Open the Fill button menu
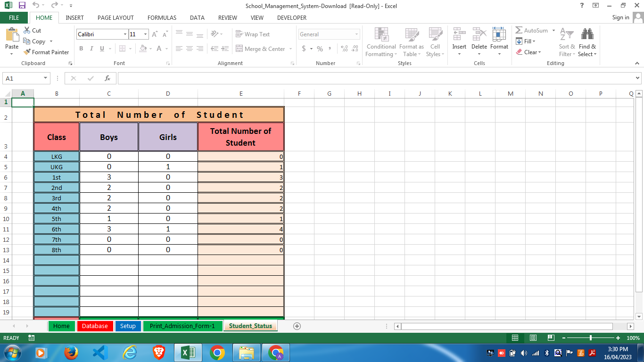 [526, 41]
